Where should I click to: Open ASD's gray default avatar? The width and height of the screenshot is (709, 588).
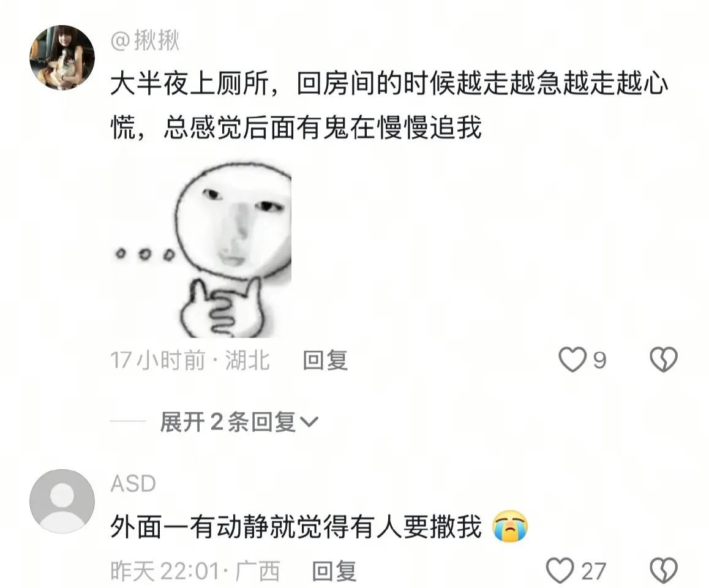(x=62, y=502)
